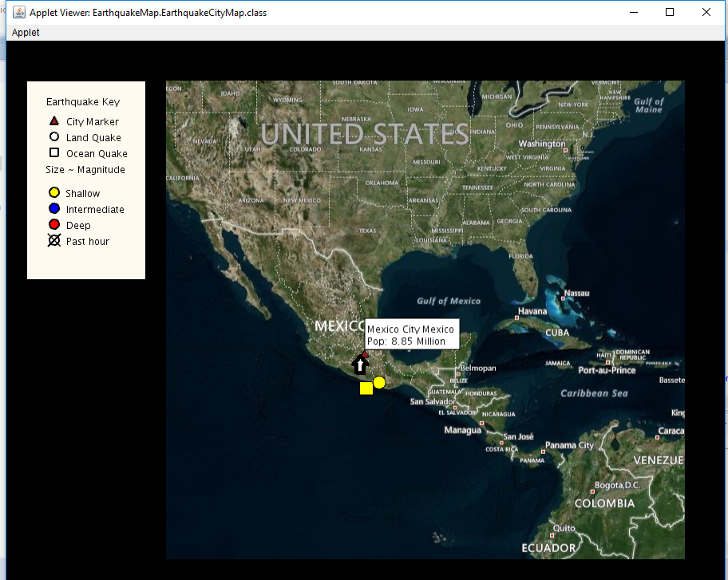Click the blue Intermediate quake icon
Image resolution: width=728 pixels, height=580 pixels.
[53, 208]
